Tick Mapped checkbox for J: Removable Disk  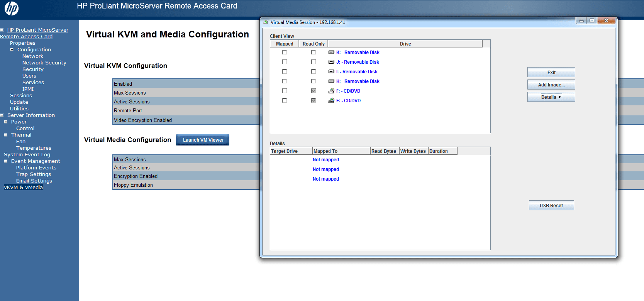pos(285,62)
